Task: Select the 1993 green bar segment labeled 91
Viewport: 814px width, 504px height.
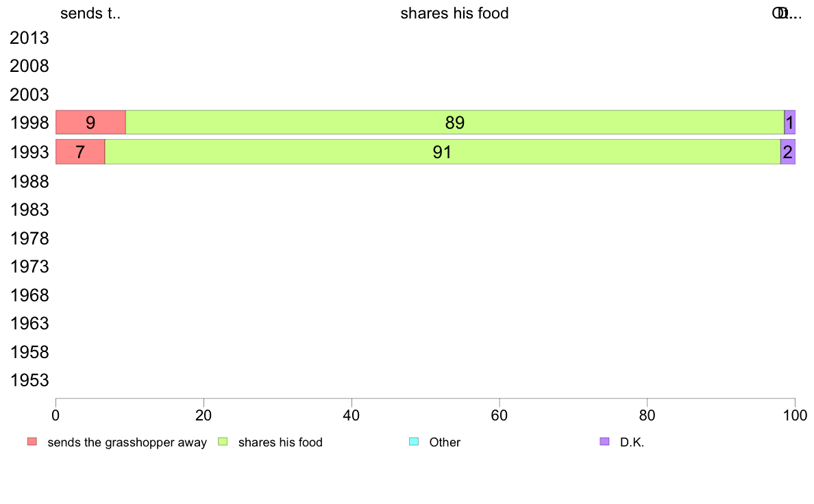Action: 443,151
